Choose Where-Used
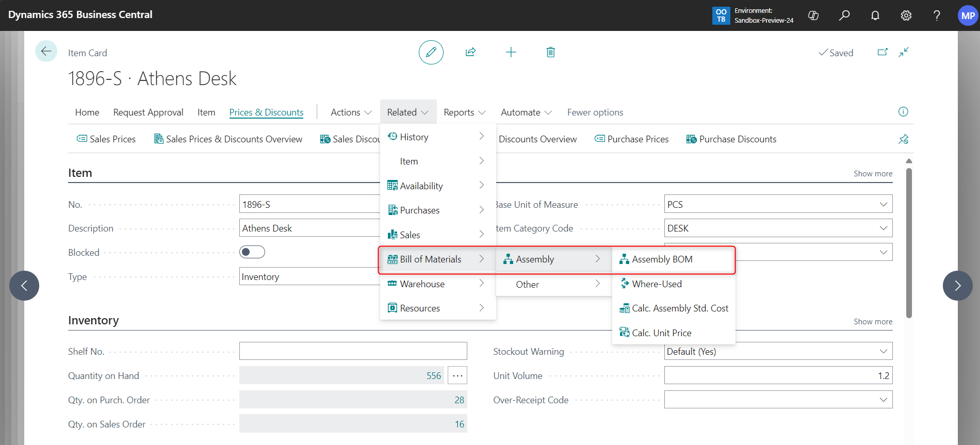Image resolution: width=980 pixels, height=445 pixels. [x=674, y=284]
